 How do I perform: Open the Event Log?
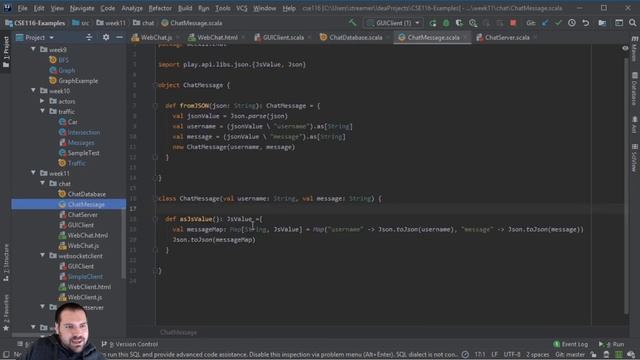(570, 344)
